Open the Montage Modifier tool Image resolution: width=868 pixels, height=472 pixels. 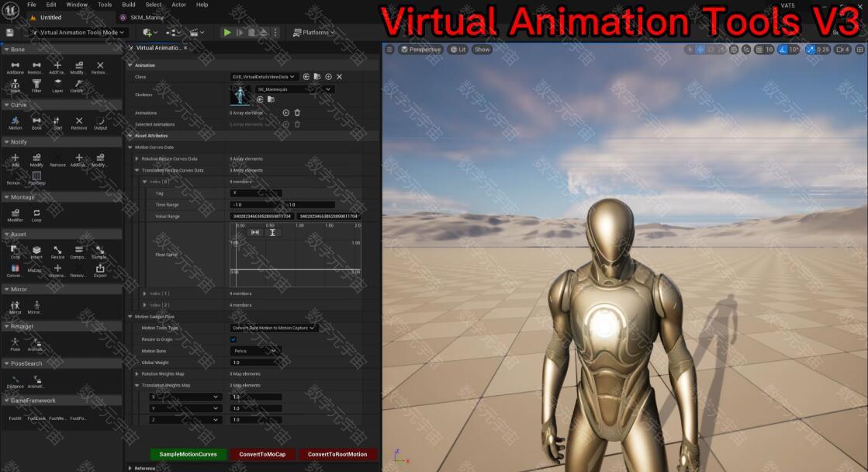point(15,216)
